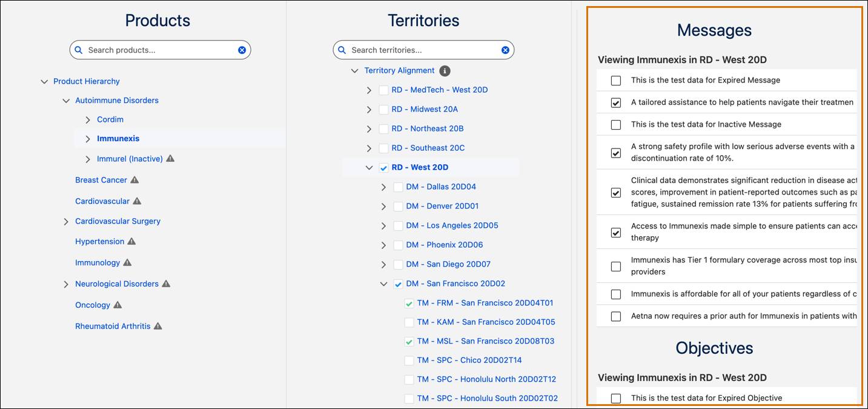Image resolution: width=868 pixels, height=409 pixels.
Task: Open the Oncology product link
Action: (x=93, y=305)
